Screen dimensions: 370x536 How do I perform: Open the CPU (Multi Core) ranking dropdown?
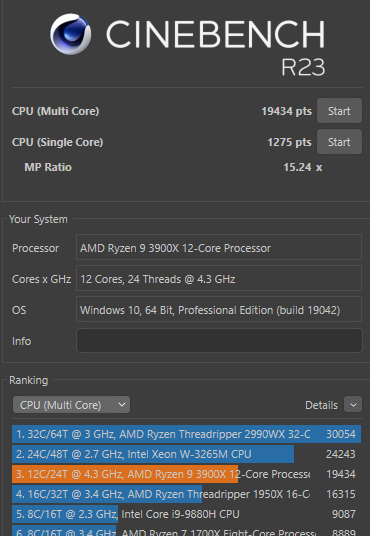tap(71, 405)
